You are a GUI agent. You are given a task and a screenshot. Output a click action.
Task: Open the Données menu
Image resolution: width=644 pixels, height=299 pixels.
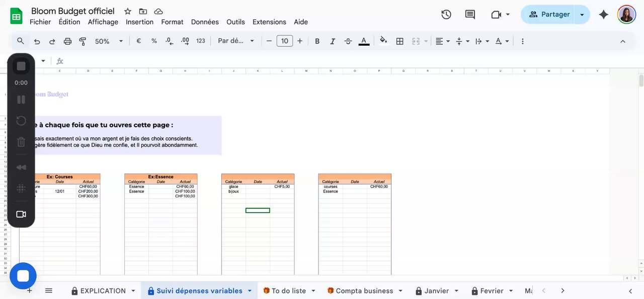[205, 22]
